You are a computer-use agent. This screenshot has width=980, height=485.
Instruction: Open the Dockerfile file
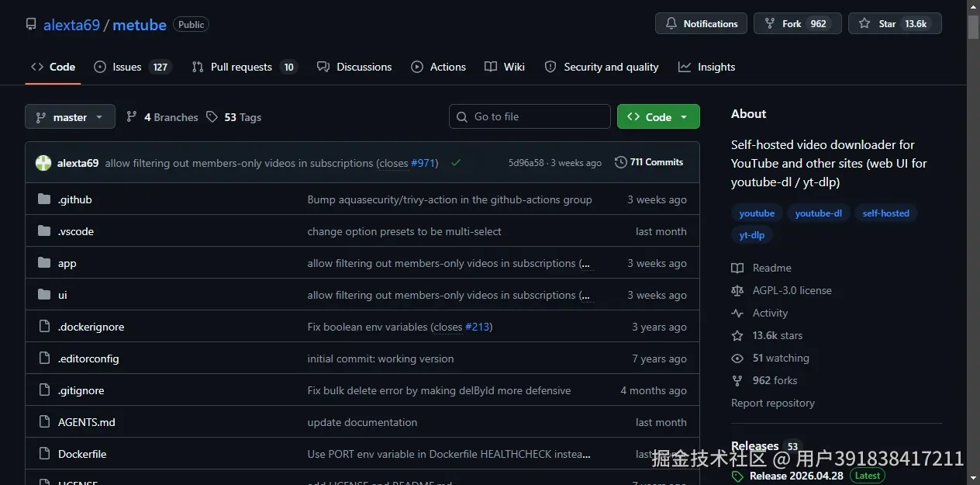click(82, 454)
